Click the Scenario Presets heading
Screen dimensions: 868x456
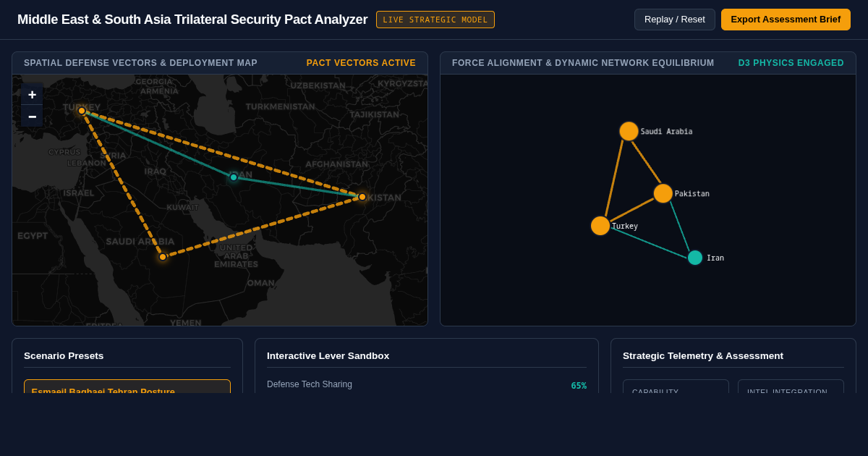(64, 355)
